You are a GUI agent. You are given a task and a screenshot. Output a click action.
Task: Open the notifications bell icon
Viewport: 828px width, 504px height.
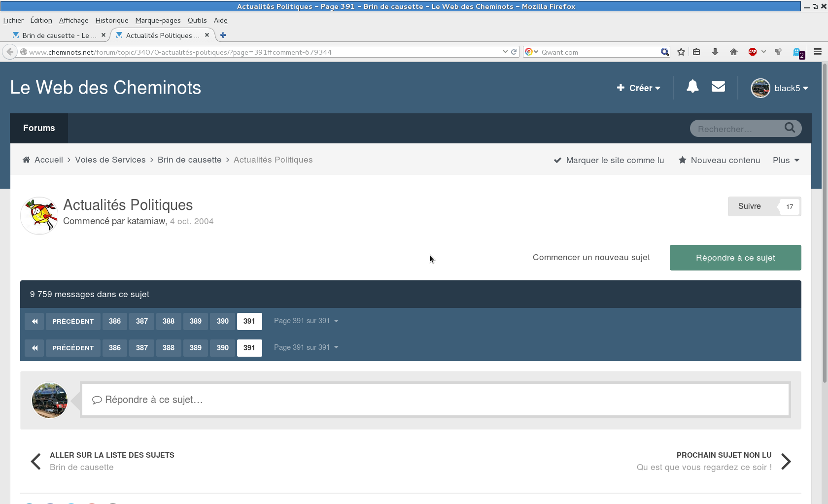tap(692, 87)
